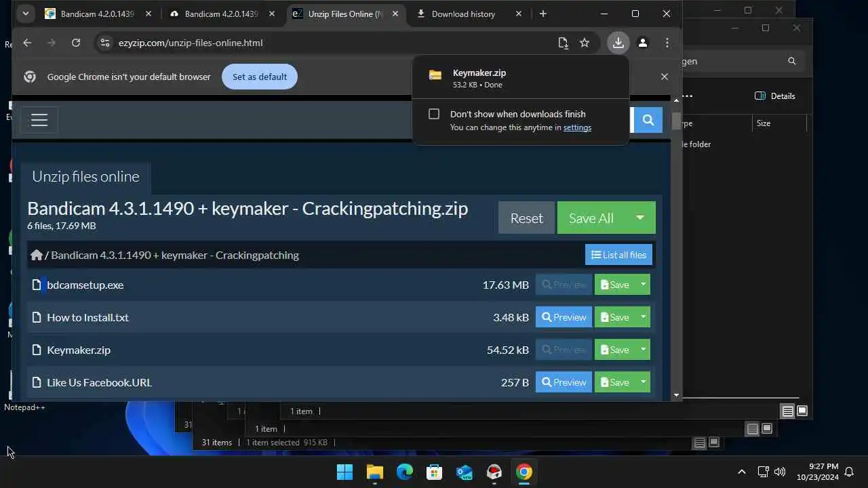Expand the Save All dropdown arrow
Screen dimensions: 868x488
coord(640,218)
